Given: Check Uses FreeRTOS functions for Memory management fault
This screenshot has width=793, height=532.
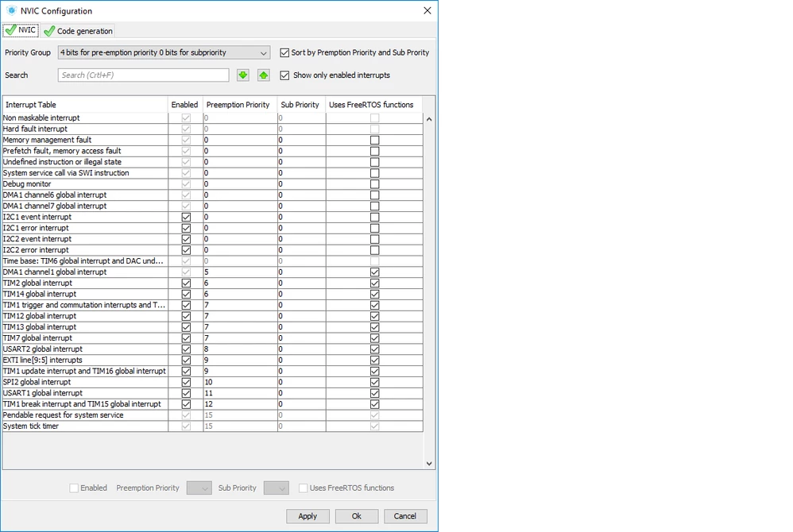Looking at the screenshot, I should (375, 140).
